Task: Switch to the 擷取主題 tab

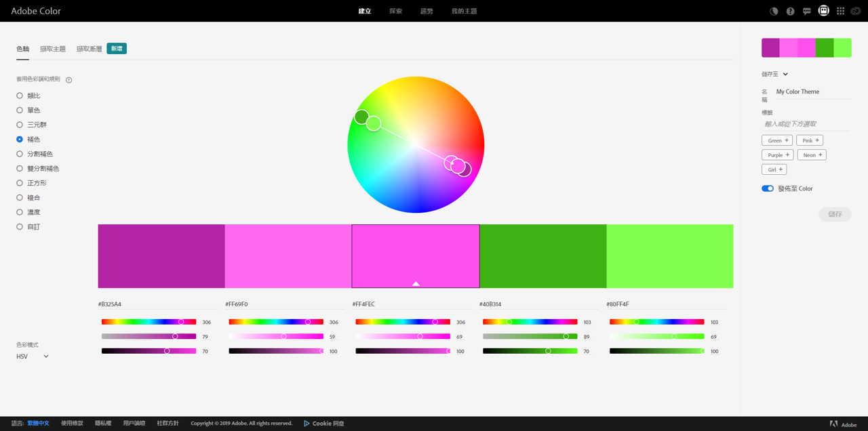Action: point(53,49)
